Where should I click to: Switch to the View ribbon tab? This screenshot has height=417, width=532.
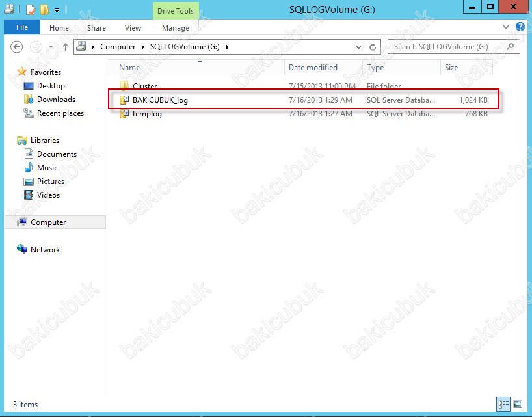(x=133, y=28)
